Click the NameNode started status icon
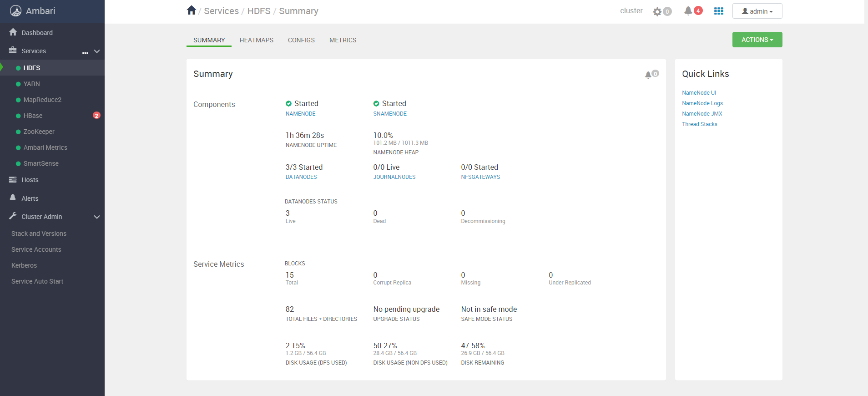 (x=288, y=104)
